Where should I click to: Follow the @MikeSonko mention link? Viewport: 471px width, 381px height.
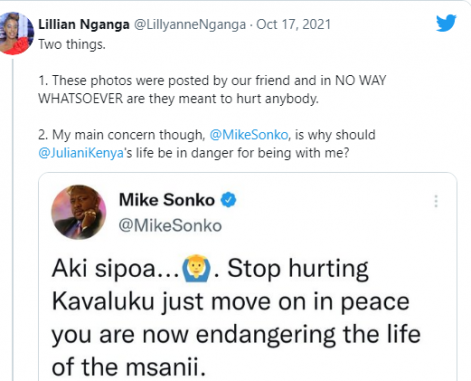click(x=249, y=135)
